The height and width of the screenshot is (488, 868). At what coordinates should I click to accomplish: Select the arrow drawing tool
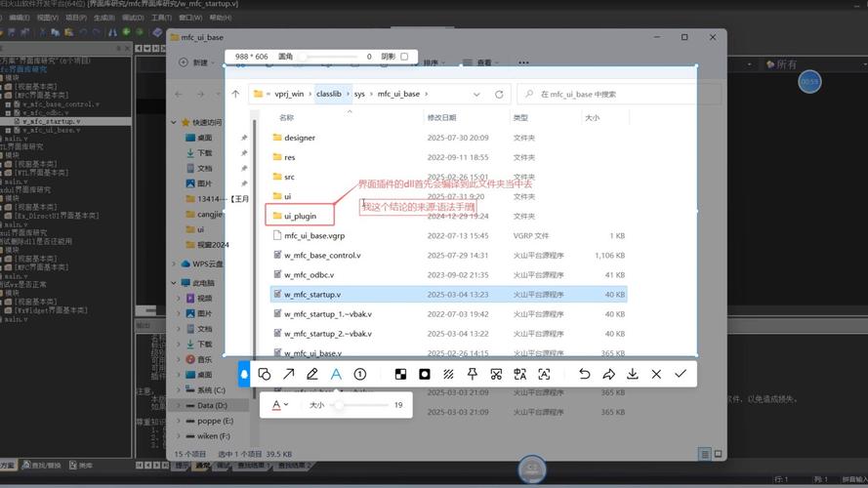288,375
